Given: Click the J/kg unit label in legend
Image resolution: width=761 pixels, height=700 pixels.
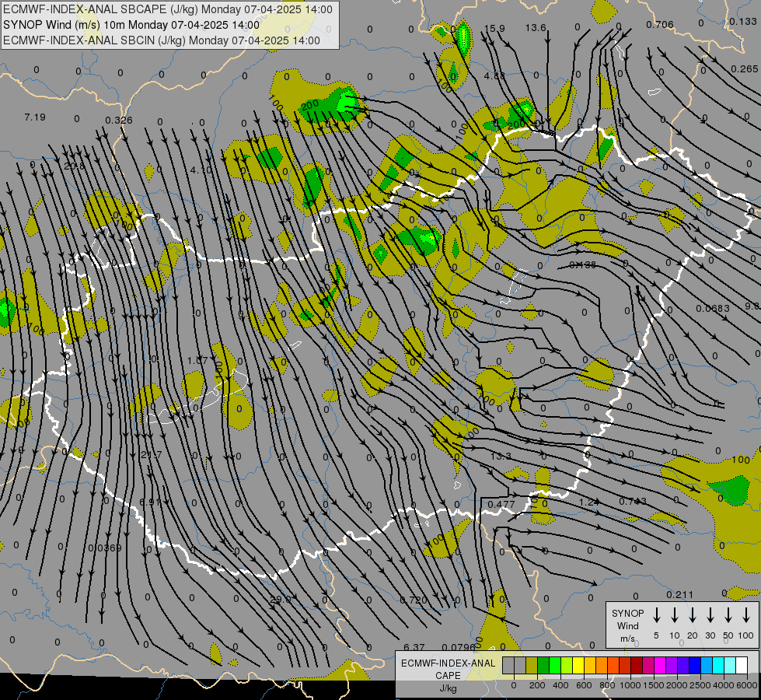Looking at the screenshot, I should (448, 688).
